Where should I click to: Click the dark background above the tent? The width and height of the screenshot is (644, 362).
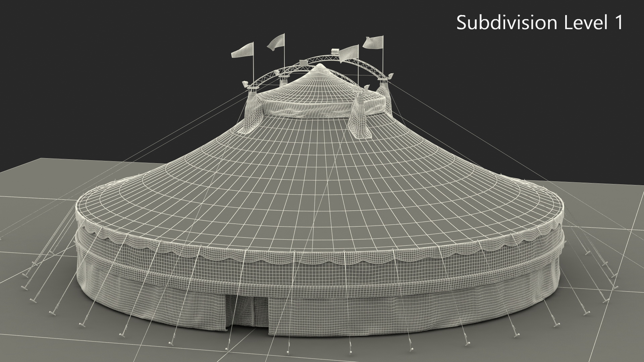point(134,67)
